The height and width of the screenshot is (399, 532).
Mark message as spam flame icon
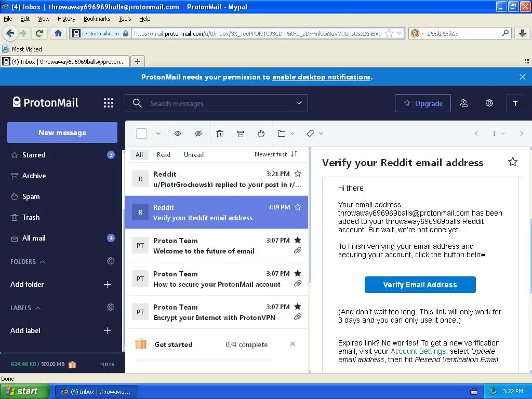click(x=261, y=134)
